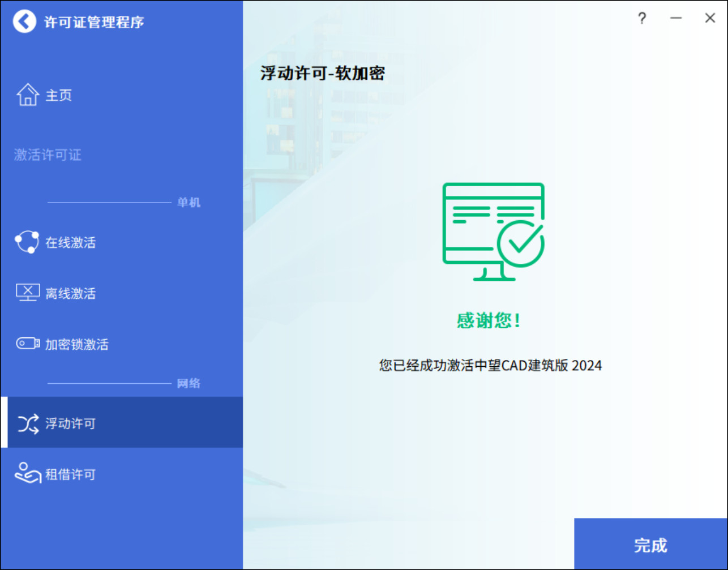This screenshot has height=570, width=728.
Task: Select 离线激活 in the sidebar
Action: (x=70, y=293)
